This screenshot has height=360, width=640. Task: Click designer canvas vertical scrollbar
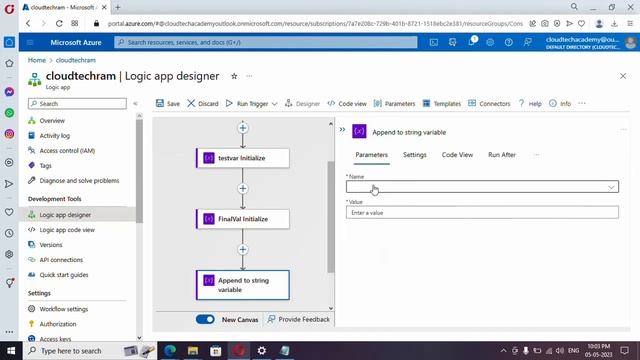click(331, 216)
